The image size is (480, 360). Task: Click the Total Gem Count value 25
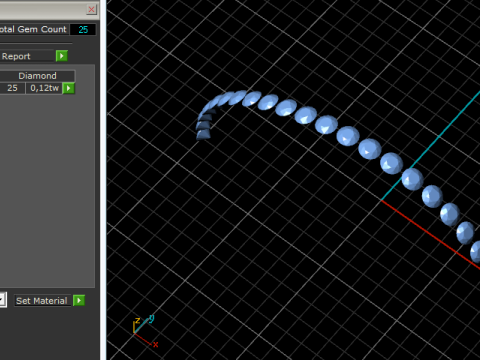click(83, 30)
